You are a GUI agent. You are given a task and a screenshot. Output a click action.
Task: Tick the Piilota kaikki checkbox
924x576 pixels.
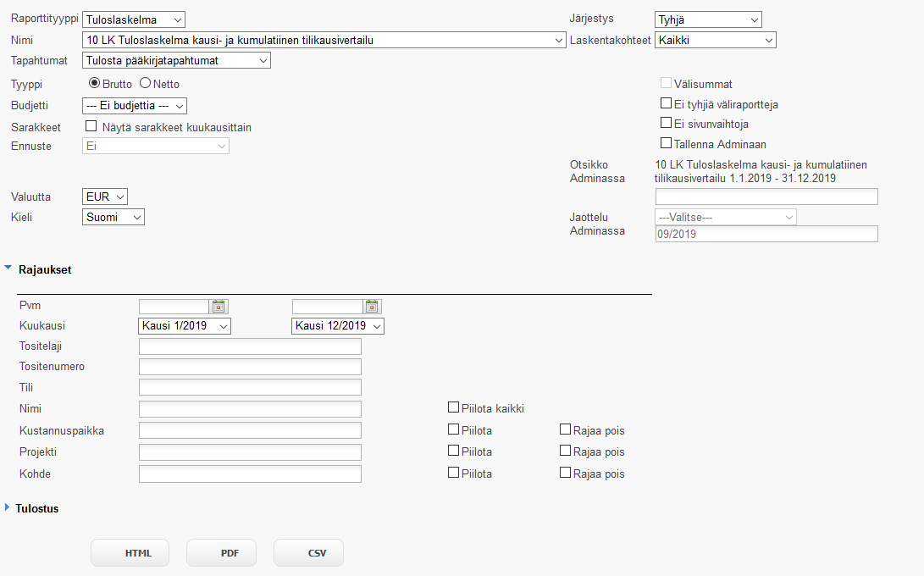tap(453, 407)
